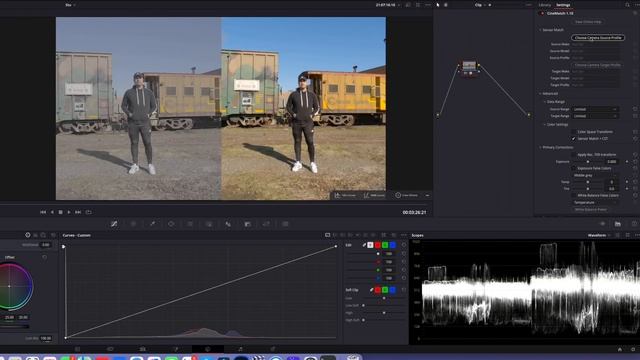Select green channel in Edit row

tap(385, 245)
